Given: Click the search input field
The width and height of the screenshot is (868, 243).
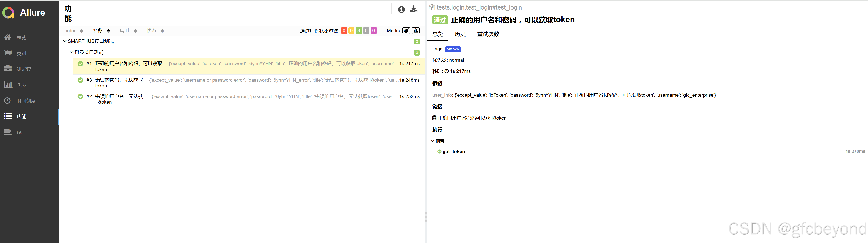Looking at the screenshot, I should tap(332, 9).
